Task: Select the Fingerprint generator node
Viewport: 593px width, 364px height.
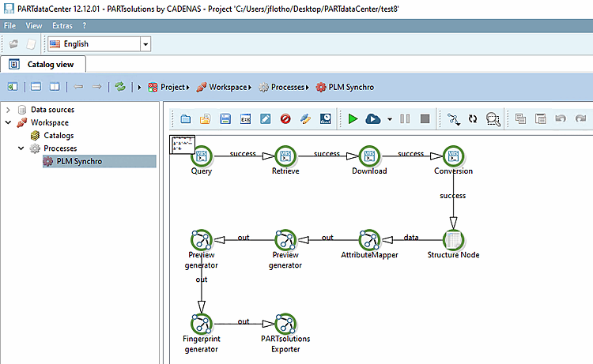Action: coord(202,324)
